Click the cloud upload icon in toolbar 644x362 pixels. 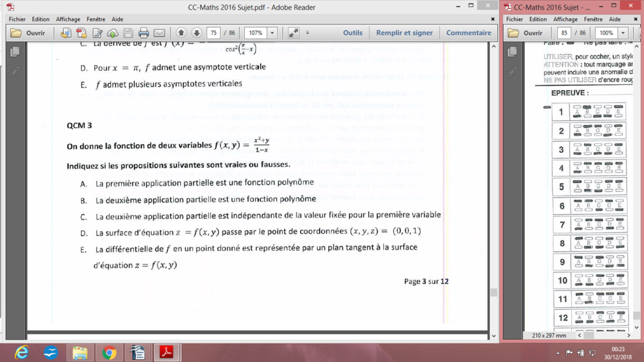(x=113, y=33)
